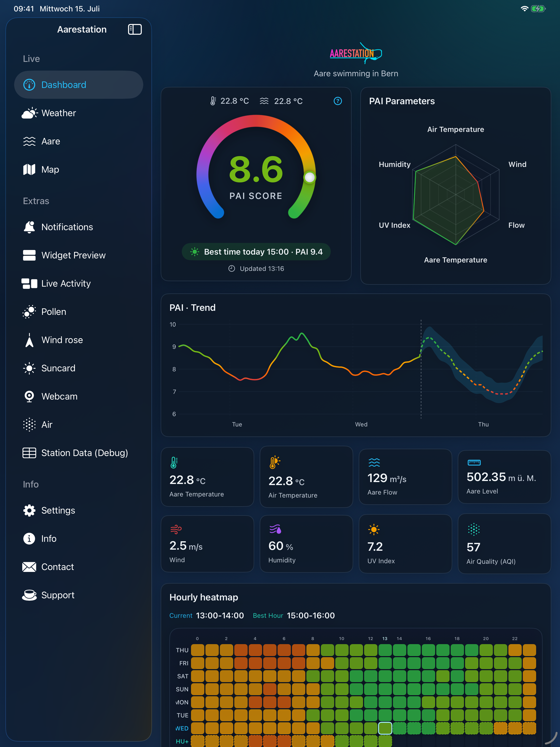Image resolution: width=560 pixels, height=747 pixels.
Task: Click the Wi-Fi status icon
Action: click(524, 9)
